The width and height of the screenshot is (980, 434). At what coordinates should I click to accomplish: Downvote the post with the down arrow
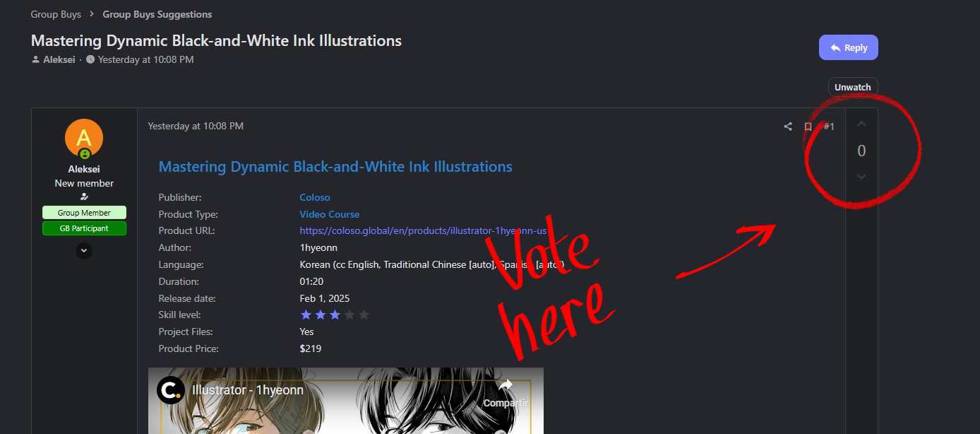[861, 177]
